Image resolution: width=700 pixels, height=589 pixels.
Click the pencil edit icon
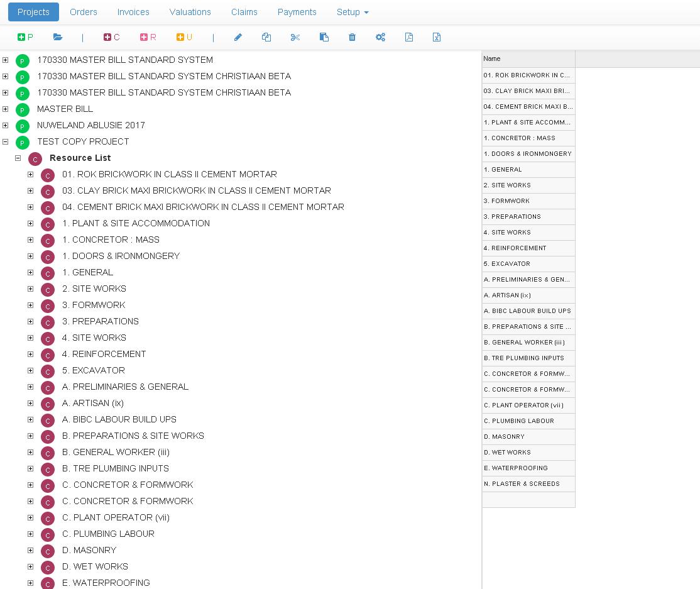coord(238,37)
